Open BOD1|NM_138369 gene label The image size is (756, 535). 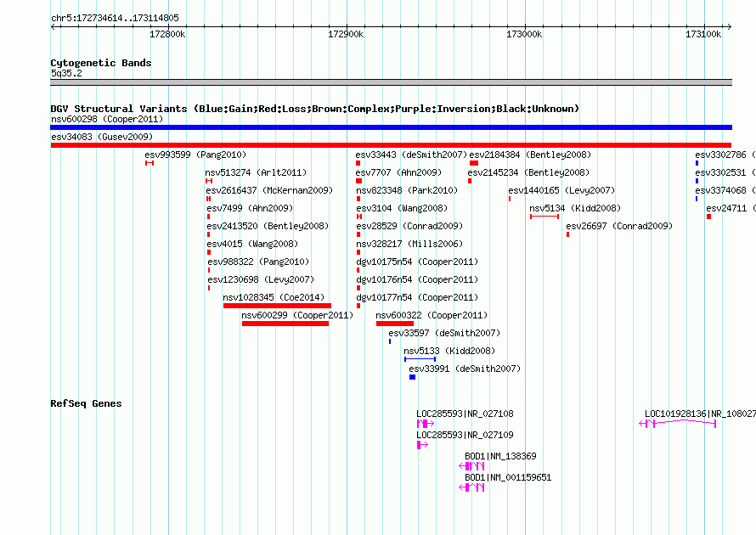(500, 456)
